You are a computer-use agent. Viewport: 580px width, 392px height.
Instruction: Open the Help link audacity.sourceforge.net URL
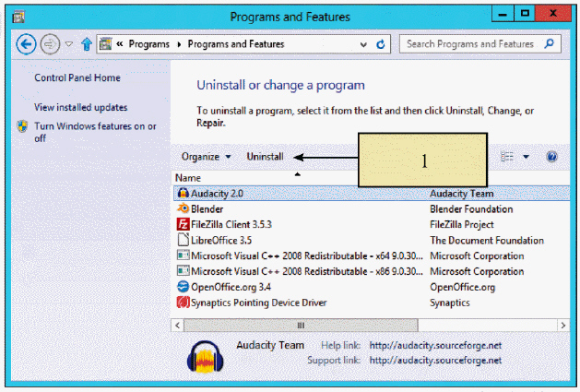[x=435, y=346]
